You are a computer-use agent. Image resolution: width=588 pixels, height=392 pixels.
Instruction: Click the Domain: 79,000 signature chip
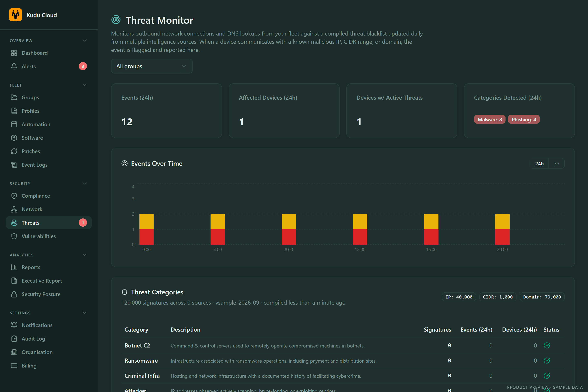pyautogui.click(x=542, y=297)
